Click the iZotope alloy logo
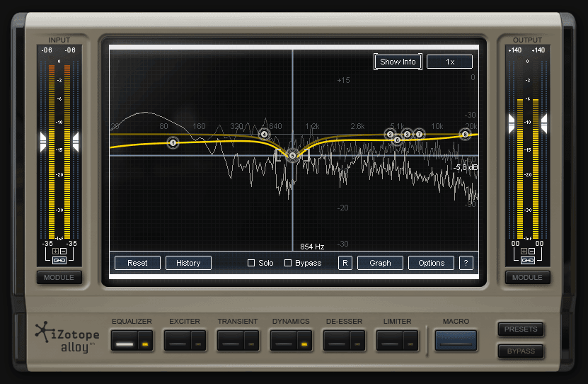 pyautogui.click(x=67, y=337)
